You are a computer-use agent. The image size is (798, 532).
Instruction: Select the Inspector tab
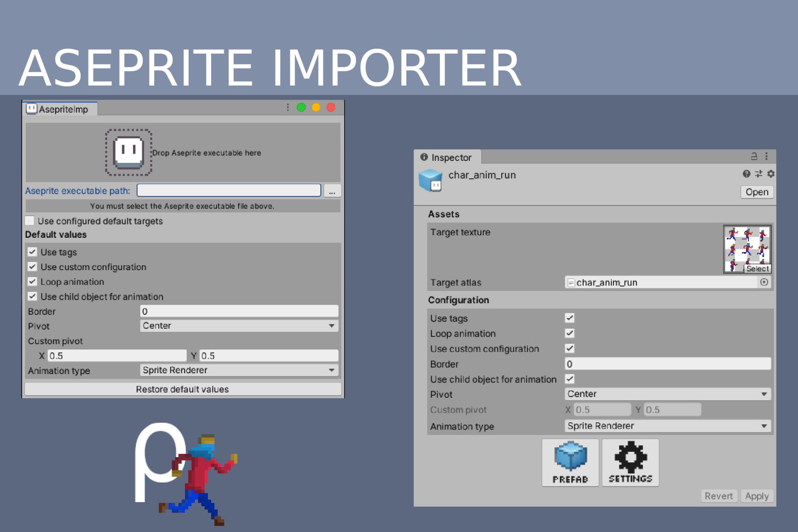[x=447, y=158]
